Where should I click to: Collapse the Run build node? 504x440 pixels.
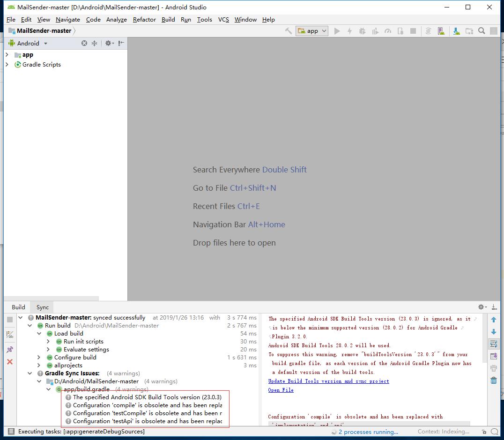click(30, 326)
